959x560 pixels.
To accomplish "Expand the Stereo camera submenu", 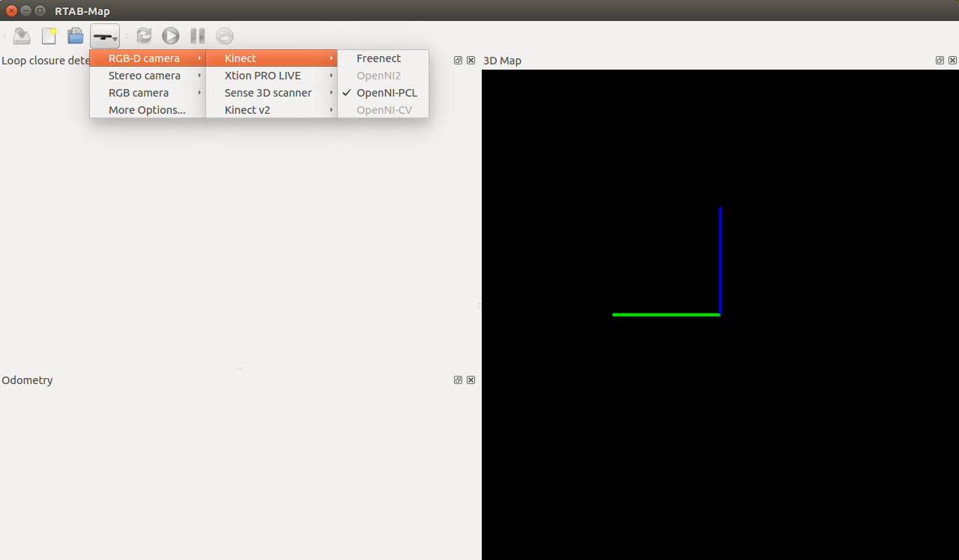I will tap(148, 76).
